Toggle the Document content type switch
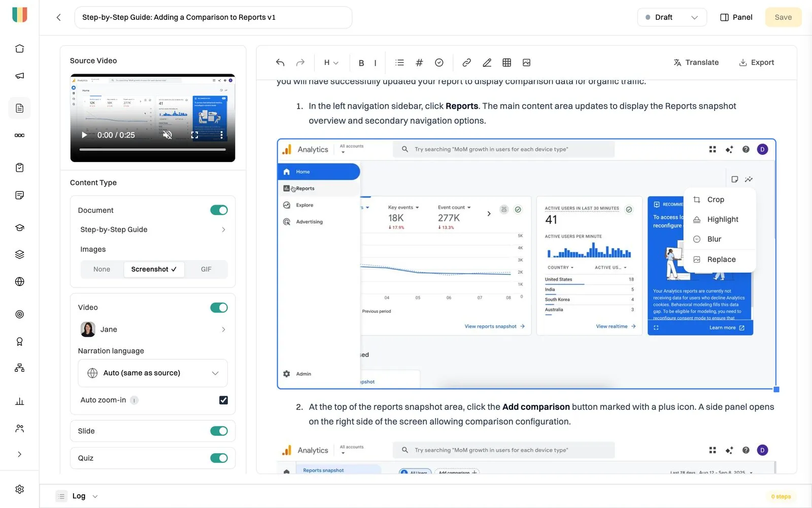 [219, 210]
